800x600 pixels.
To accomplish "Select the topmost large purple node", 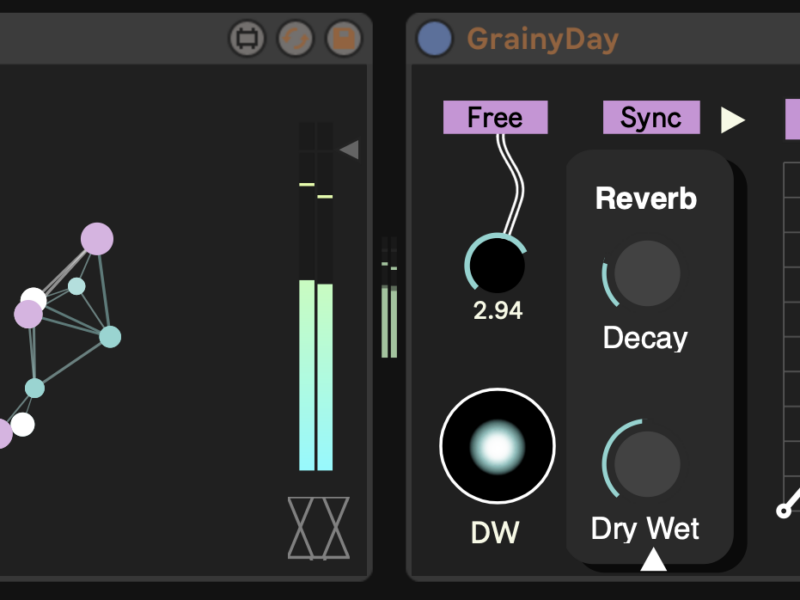I will (x=97, y=239).
